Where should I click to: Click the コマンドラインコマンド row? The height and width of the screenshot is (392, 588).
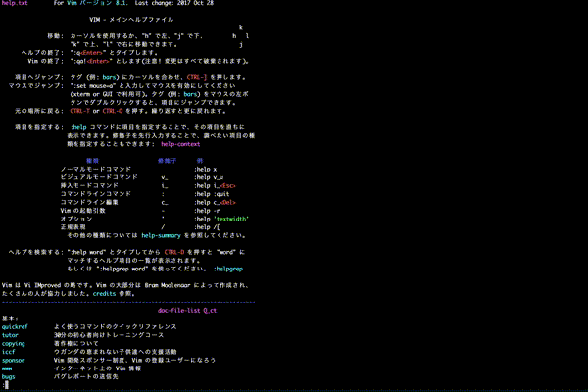[x=96, y=194]
